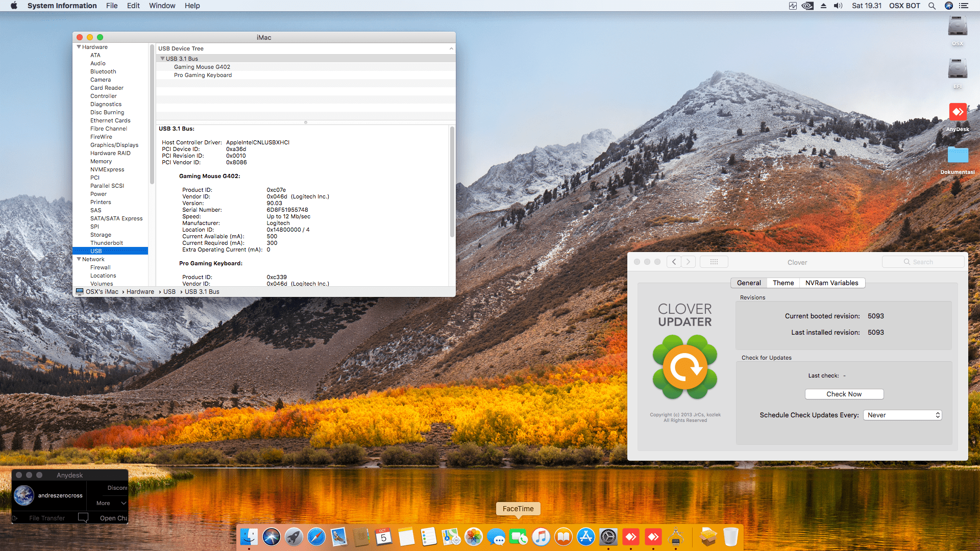The height and width of the screenshot is (551, 980).
Task: Switch to the Theme tab in Clover
Action: click(x=783, y=283)
